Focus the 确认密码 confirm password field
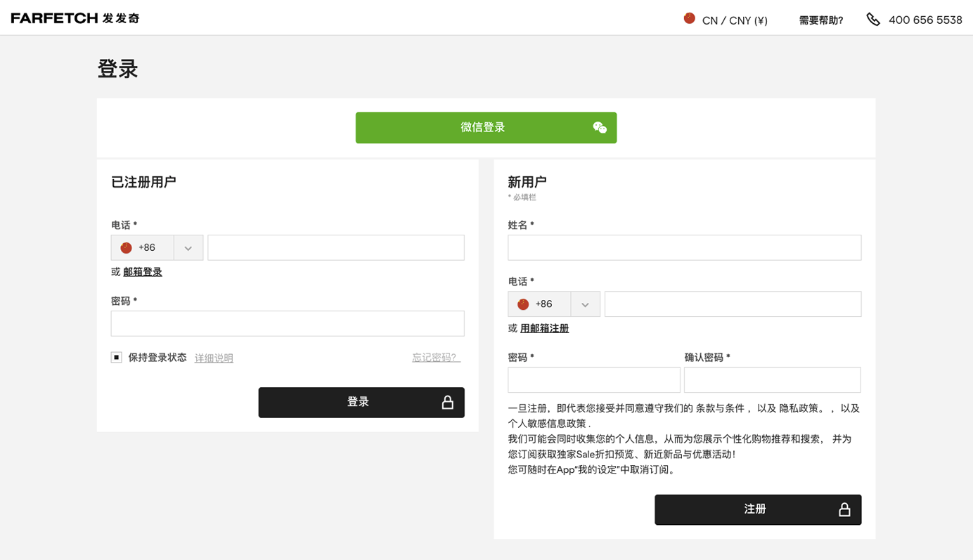 [772, 380]
